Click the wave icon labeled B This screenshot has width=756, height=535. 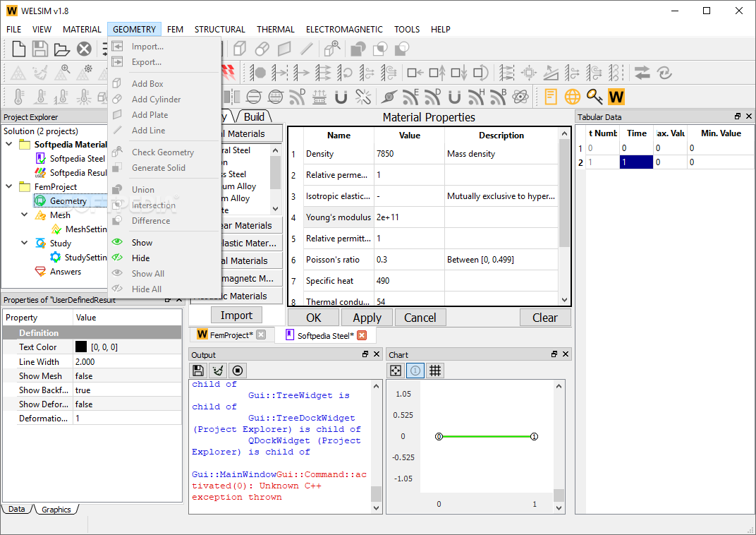499,97
